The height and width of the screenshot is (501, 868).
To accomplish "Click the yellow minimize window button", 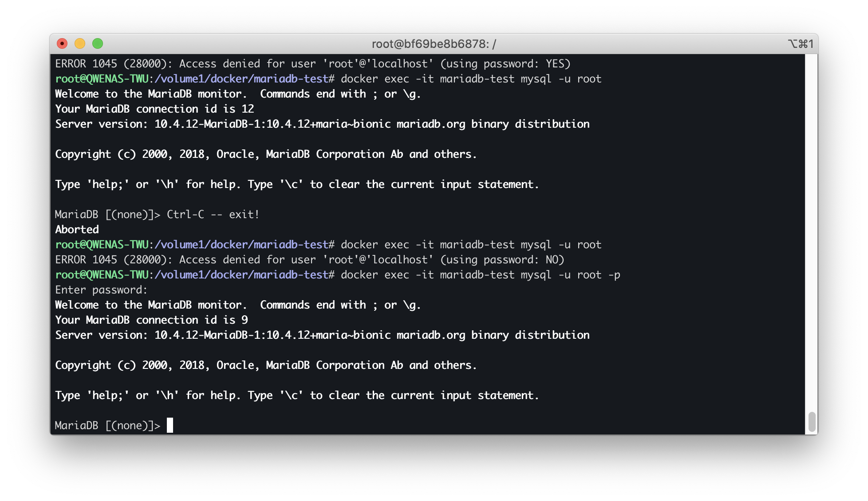I will [x=80, y=43].
